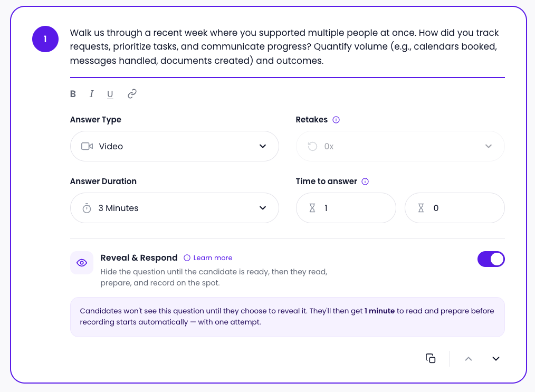Click the eye icon beside Reveal & Respond

tap(82, 263)
